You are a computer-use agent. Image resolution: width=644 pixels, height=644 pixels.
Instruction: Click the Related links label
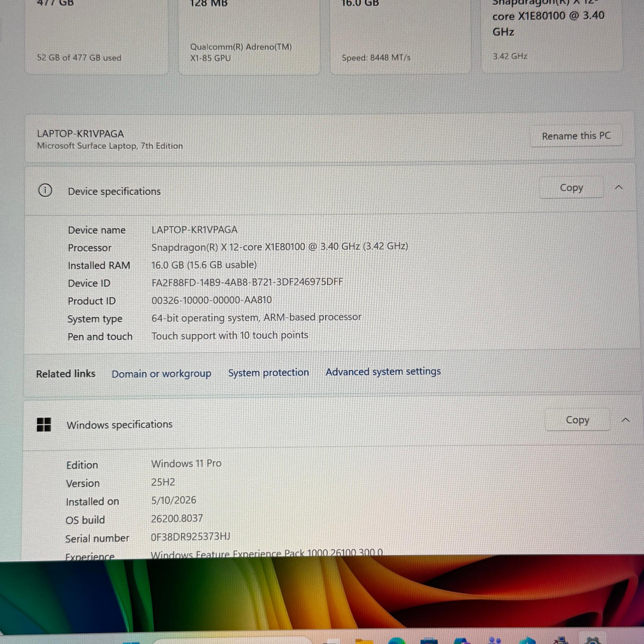click(x=66, y=374)
